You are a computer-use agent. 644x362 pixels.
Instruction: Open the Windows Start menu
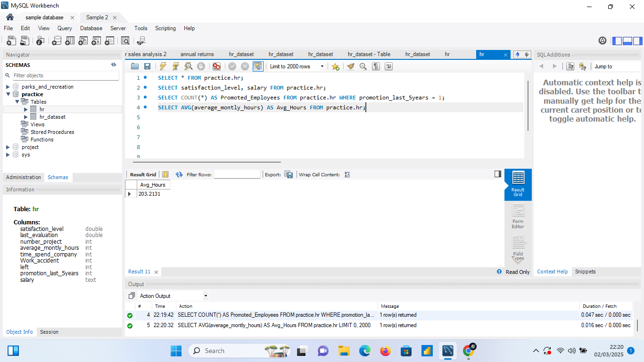[176, 351]
